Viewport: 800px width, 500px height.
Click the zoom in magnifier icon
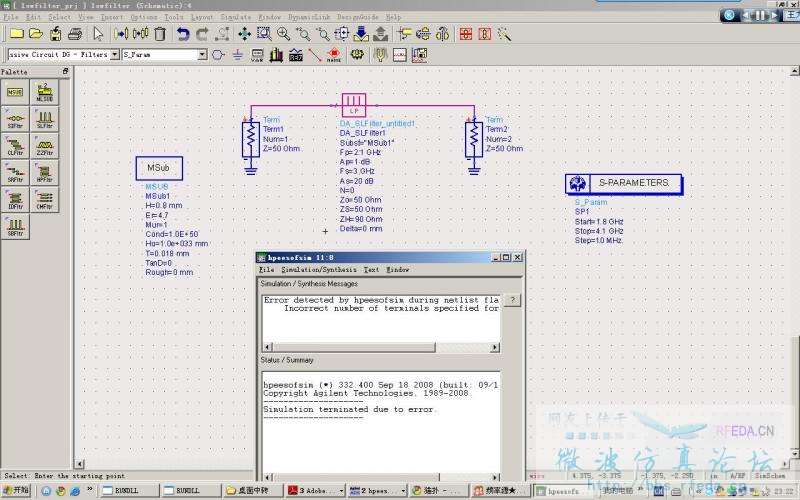click(x=283, y=34)
